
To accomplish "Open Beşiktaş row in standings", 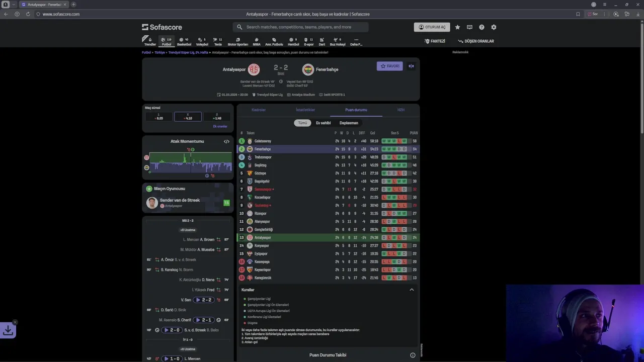I will click(328, 165).
